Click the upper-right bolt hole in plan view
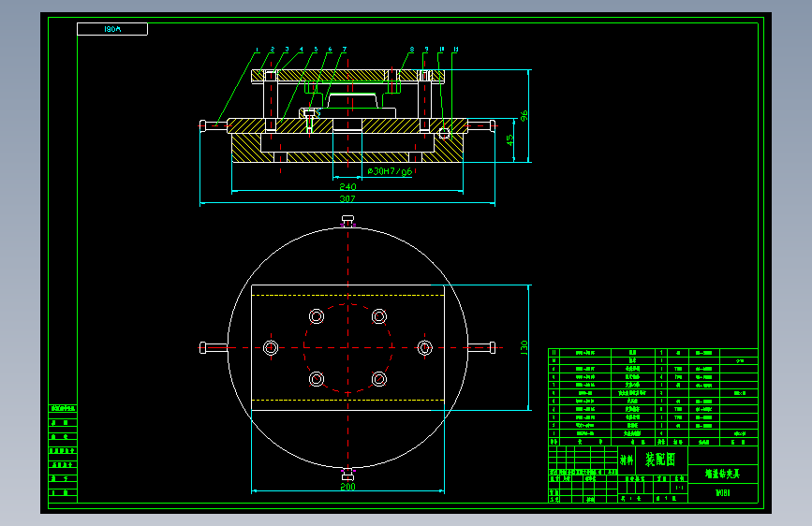Screen dimensions: 812x526 click(x=379, y=316)
